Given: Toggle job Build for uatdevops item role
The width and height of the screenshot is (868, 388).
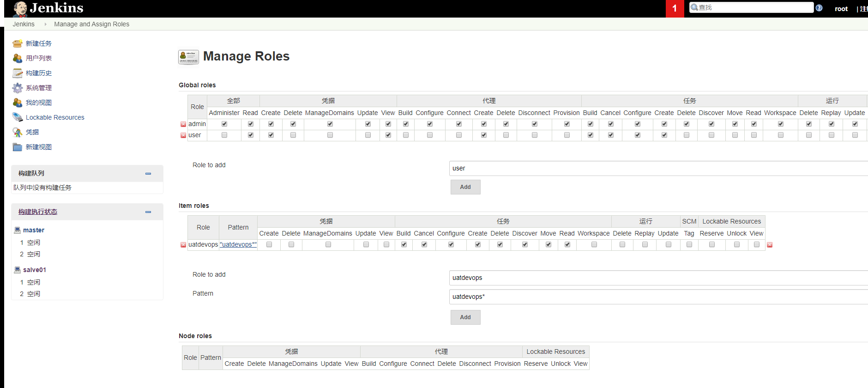Looking at the screenshot, I should 404,244.
